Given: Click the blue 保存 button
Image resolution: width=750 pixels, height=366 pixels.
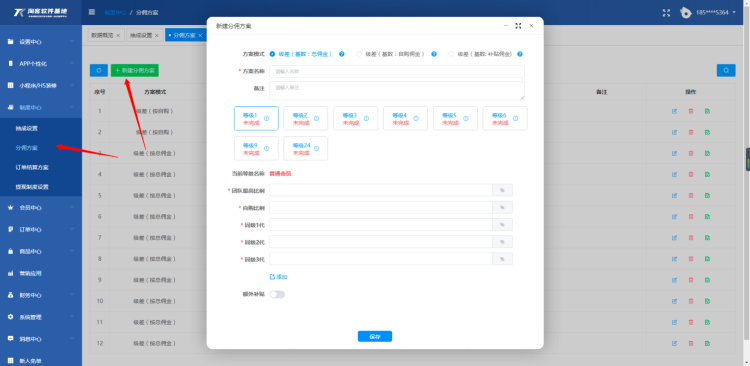Looking at the screenshot, I should 375,336.
